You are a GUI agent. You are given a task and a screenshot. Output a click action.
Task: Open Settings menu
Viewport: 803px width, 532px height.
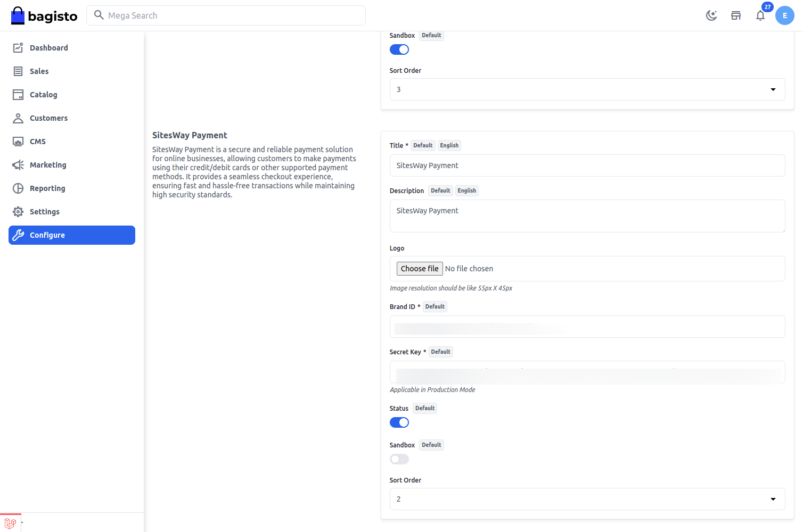(x=72, y=212)
